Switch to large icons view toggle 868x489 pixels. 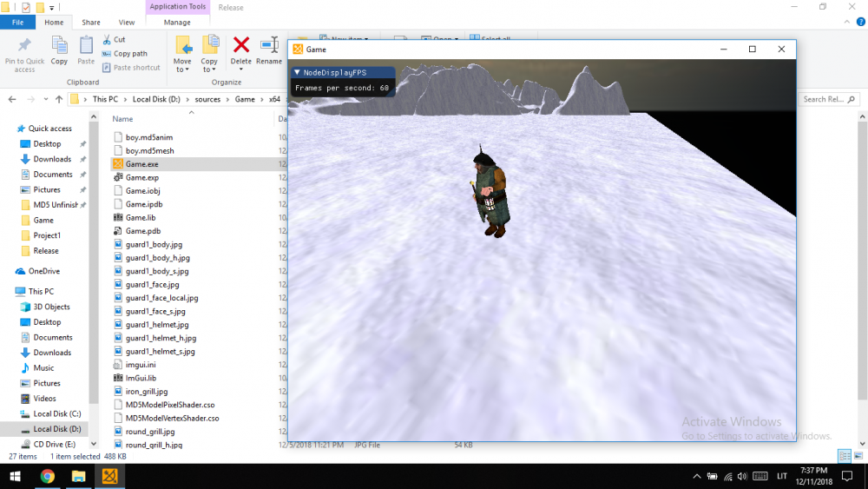(x=858, y=456)
